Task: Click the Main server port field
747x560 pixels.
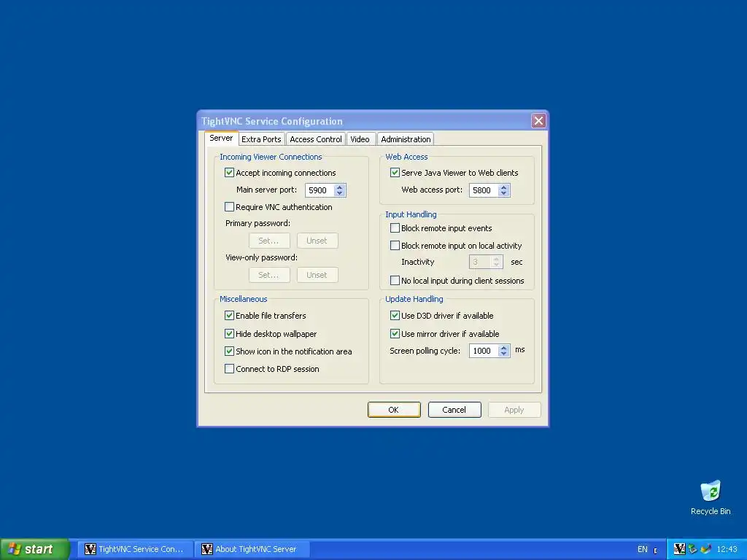Action: click(x=320, y=190)
